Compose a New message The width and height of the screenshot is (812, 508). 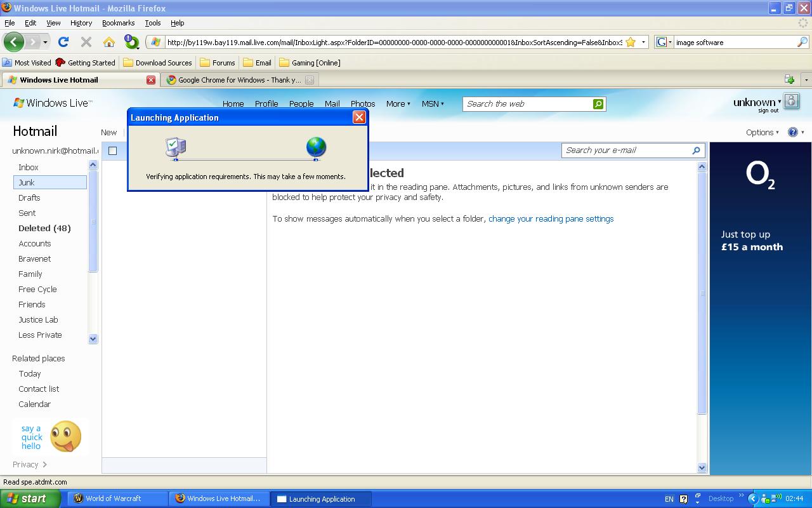coord(109,132)
